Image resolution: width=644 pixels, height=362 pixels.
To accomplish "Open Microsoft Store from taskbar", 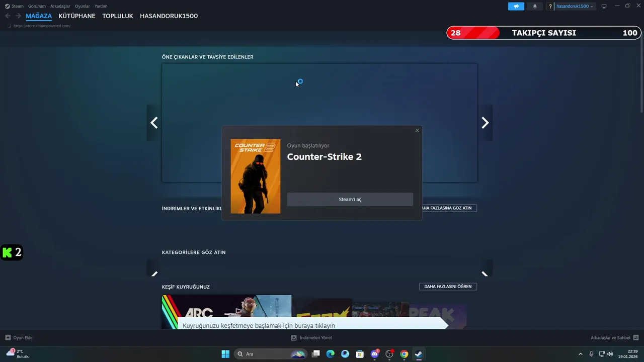I will pyautogui.click(x=360, y=354).
